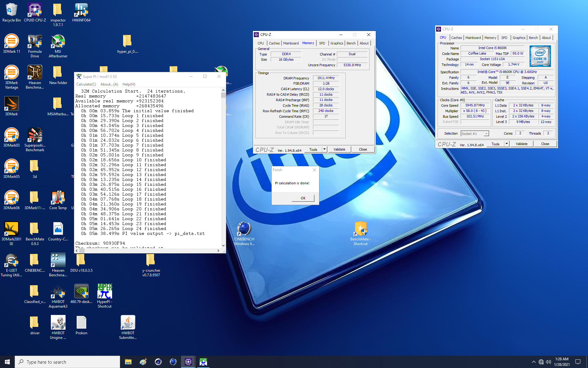
Task: Open the hyper_pi_0 folder on desktop
Action: 128,44
